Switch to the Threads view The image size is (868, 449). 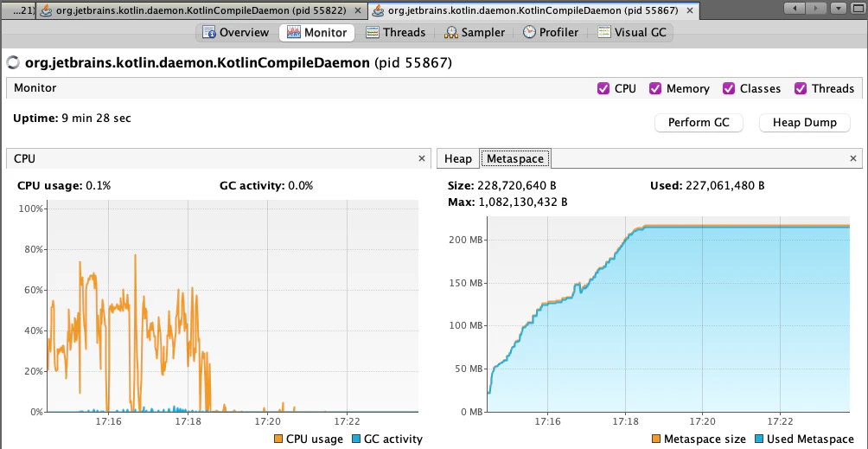coord(396,33)
